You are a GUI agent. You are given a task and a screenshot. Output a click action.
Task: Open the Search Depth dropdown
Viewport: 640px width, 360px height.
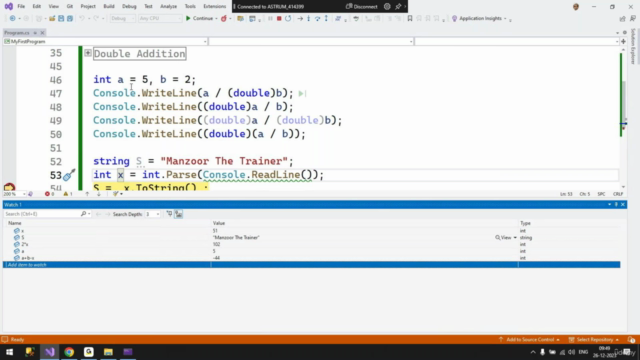[152, 214]
